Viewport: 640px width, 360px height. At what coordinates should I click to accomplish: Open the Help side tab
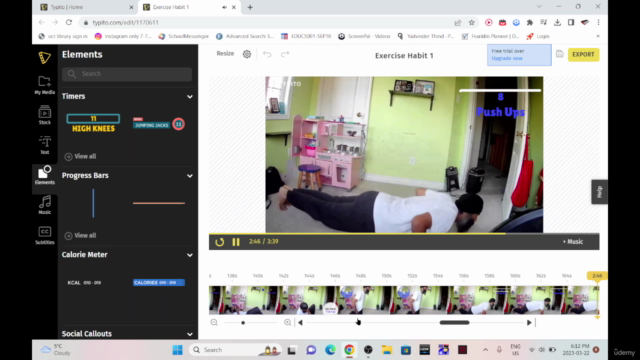[x=599, y=191]
